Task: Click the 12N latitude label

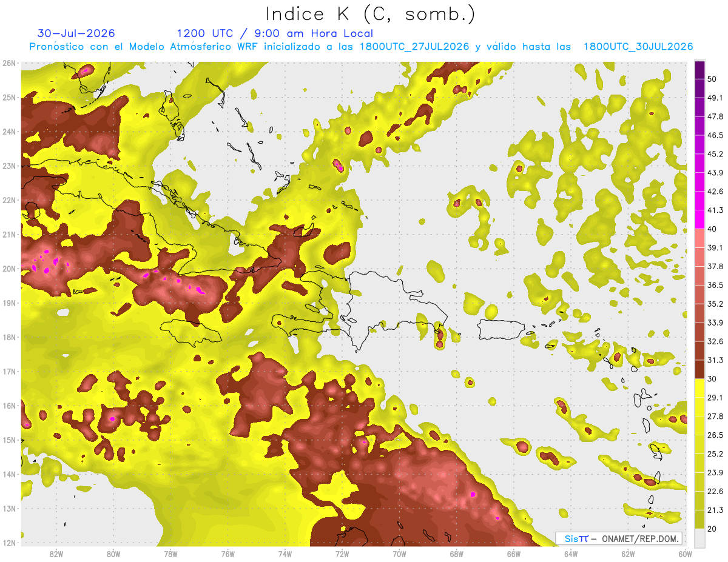Action: tap(9, 543)
